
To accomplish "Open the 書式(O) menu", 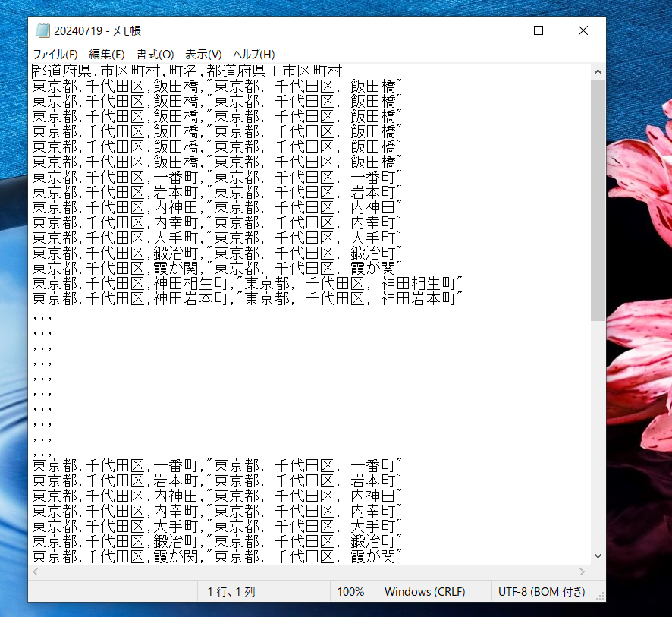I will [x=155, y=55].
